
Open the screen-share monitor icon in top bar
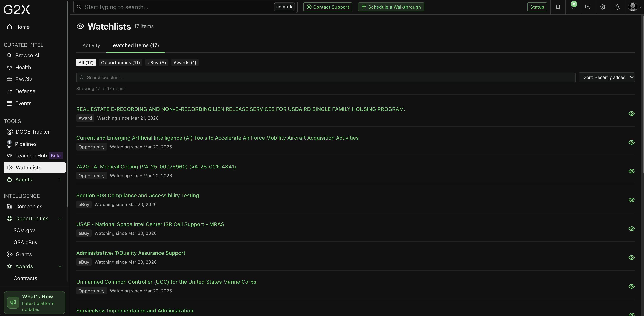[x=588, y=7]
